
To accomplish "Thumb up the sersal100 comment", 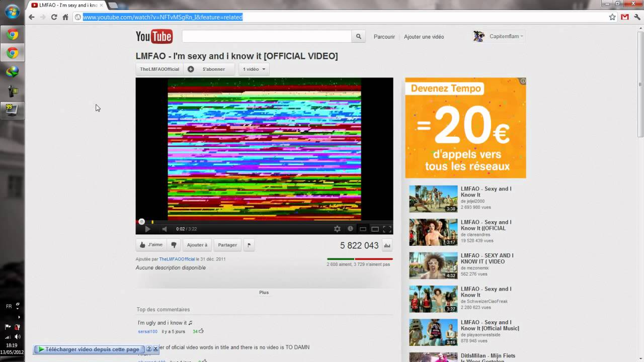I will pyautogui.click(x=201, y=331).
